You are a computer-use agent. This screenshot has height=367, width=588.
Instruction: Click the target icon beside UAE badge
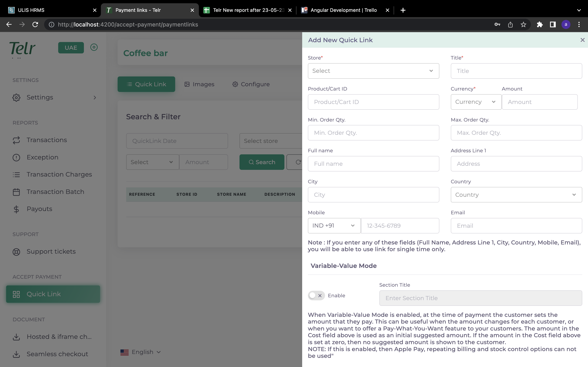pyautogui.click(x=94, y=47)
